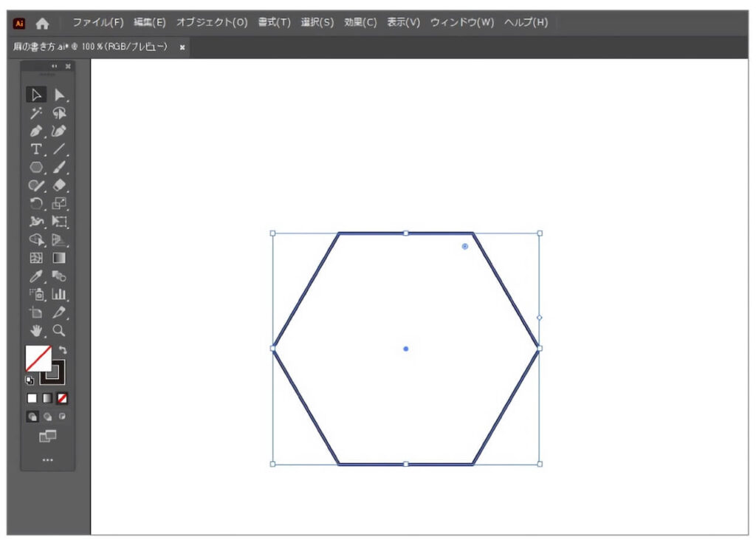The height and width of the screenshot is (543, 756).
Task: Open the 表示(V) menu
Action: point(404,22)
